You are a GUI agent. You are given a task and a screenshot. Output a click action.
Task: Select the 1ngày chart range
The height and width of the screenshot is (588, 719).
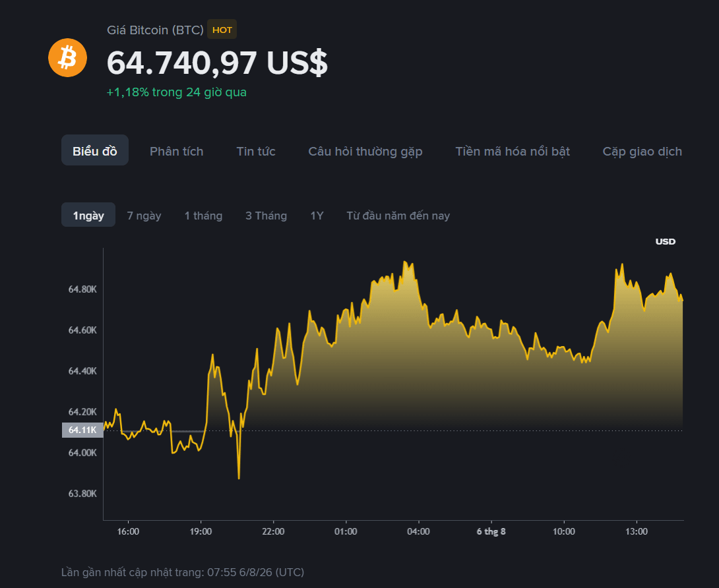[88, 215]
